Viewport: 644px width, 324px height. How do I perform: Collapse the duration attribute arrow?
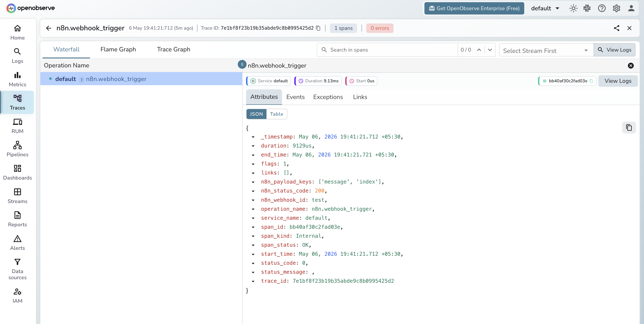pyautogui.click(x=253, y=146)
